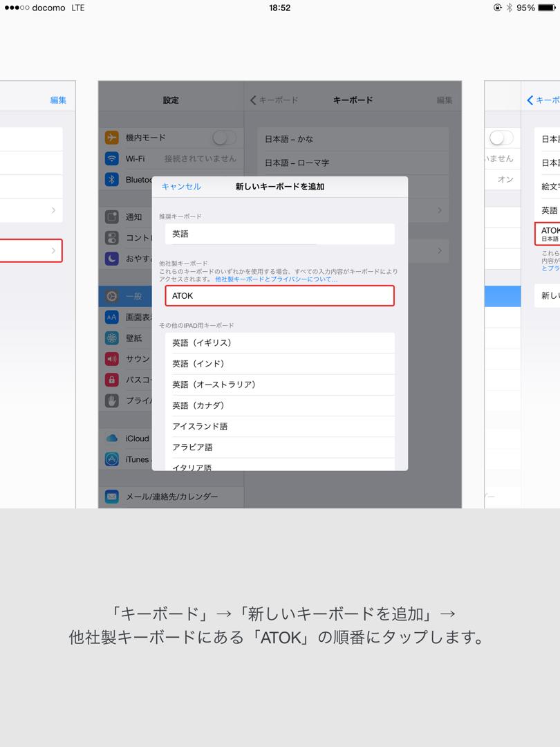Screen dimensions: 560x747
Task: Open the iTunes App Store icon
Action: point(111,459)
